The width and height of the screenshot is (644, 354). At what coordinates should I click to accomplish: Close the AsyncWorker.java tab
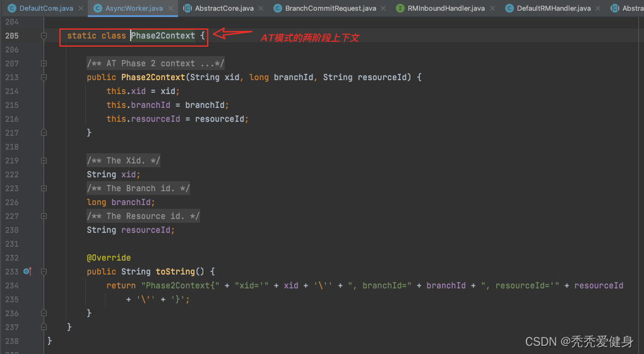170,8
